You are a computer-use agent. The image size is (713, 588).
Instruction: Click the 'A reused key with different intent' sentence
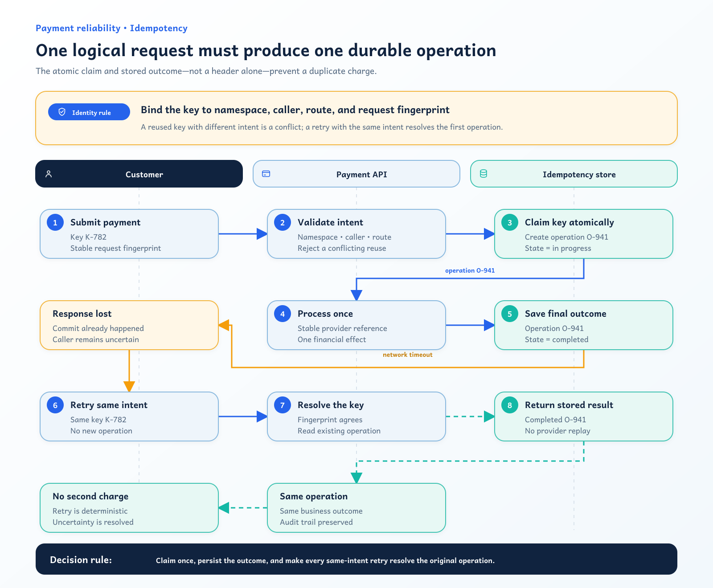(322, 127)
